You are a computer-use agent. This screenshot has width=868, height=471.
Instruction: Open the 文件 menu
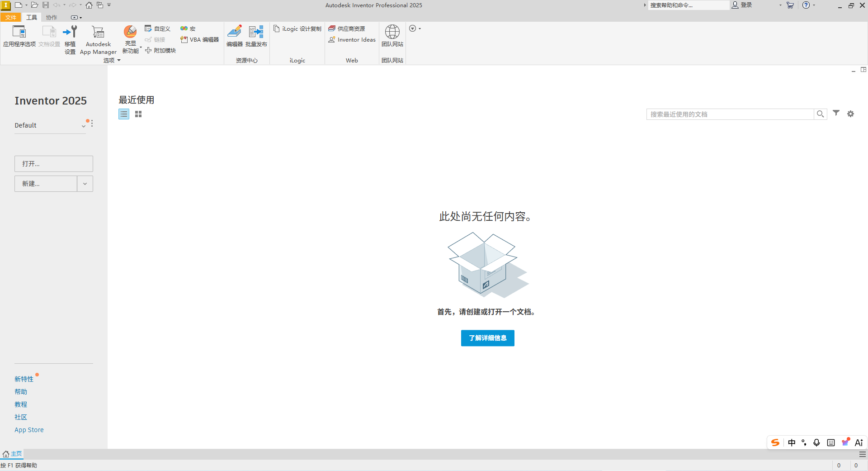(11, 17)
